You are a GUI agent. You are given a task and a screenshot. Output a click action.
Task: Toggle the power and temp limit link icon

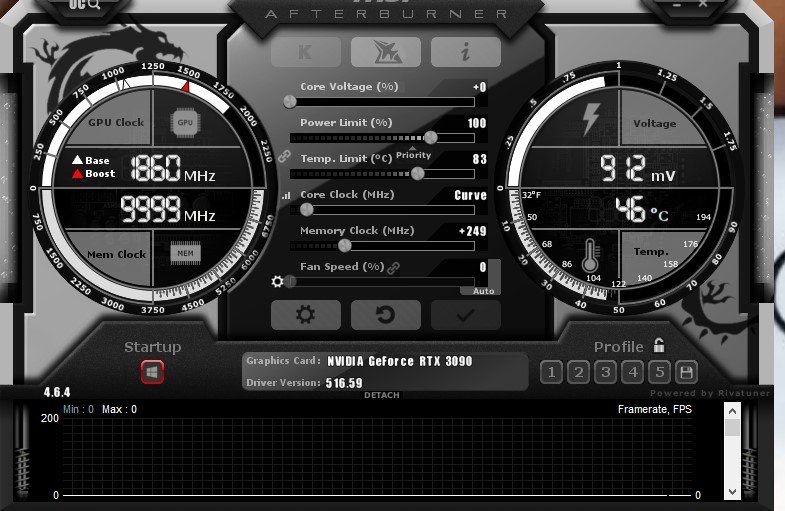284,156
